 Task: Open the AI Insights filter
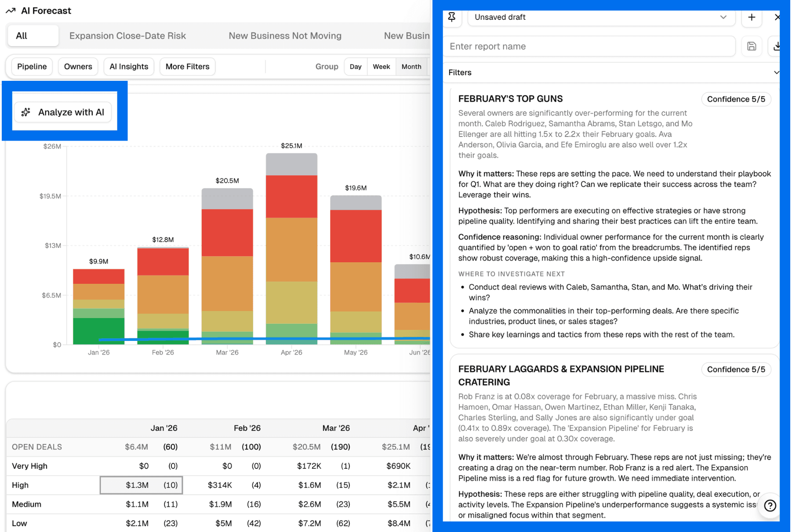coord(129,66)
